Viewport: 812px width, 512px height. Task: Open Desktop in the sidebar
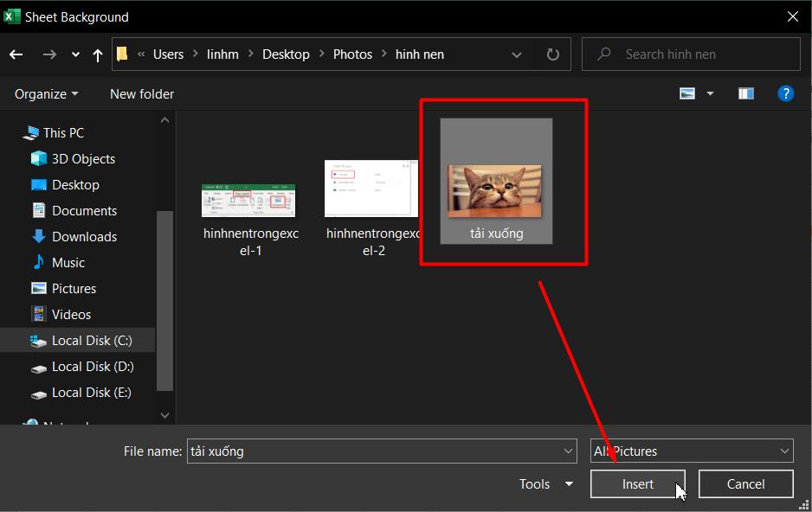click(x=75, y=184)
